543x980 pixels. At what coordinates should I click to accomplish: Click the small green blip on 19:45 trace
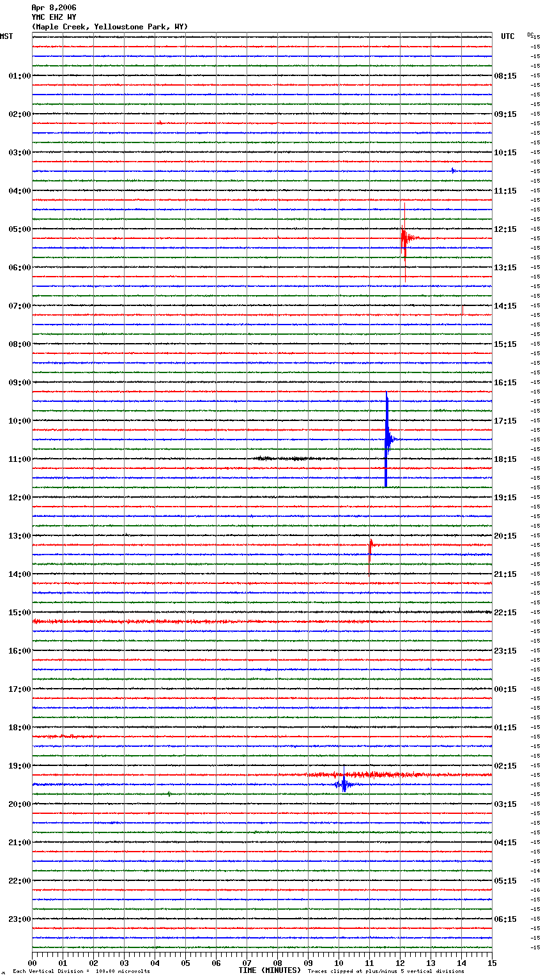point(169,794)
